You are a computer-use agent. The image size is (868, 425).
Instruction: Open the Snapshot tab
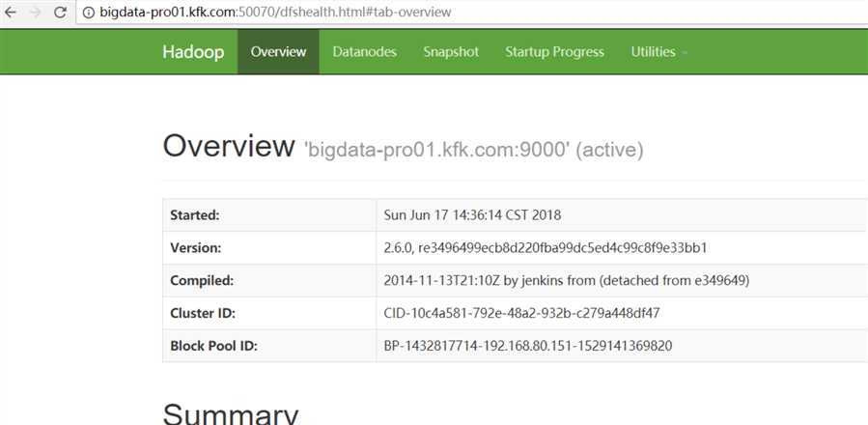(451, 51)
